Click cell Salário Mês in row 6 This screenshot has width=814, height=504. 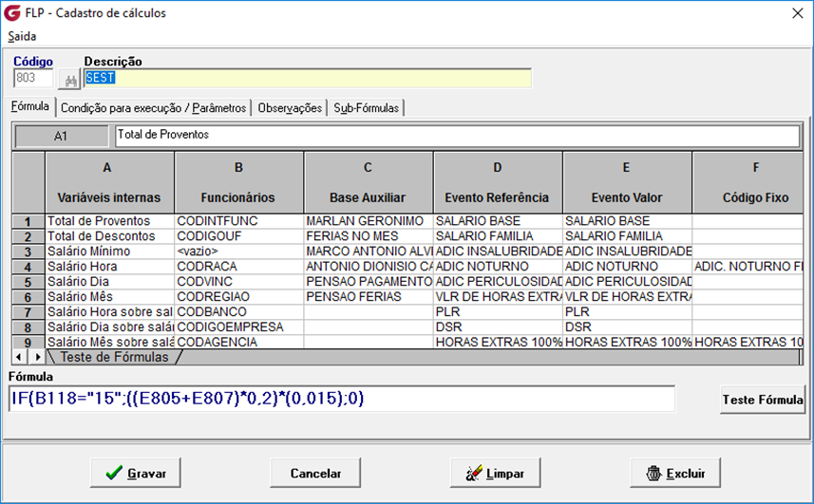tap(109, 296)
